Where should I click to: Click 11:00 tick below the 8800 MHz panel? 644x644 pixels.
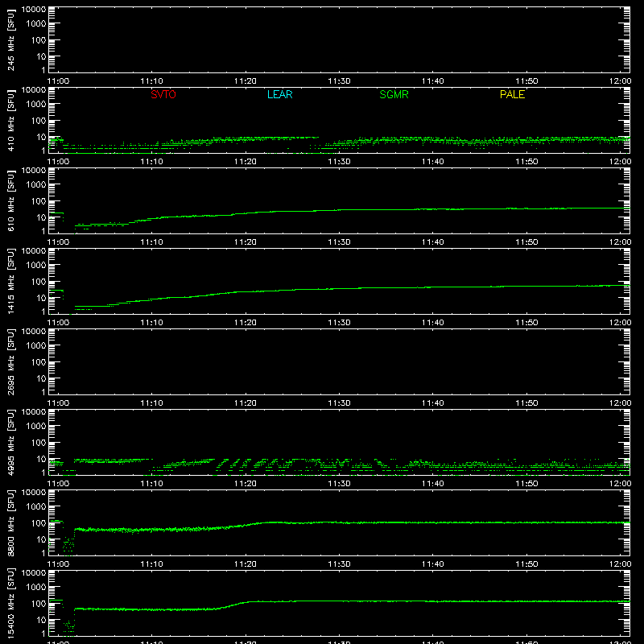58,564
